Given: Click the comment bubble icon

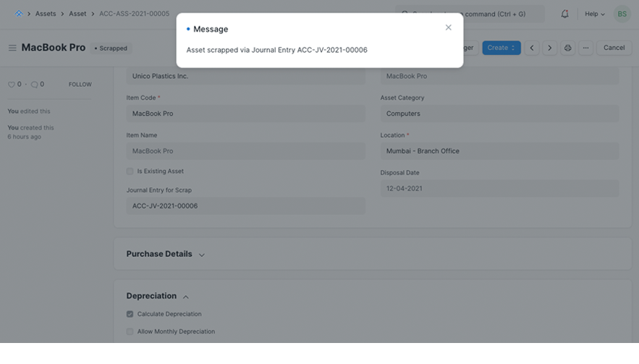Looking at the screenshot, I should 34,85.
